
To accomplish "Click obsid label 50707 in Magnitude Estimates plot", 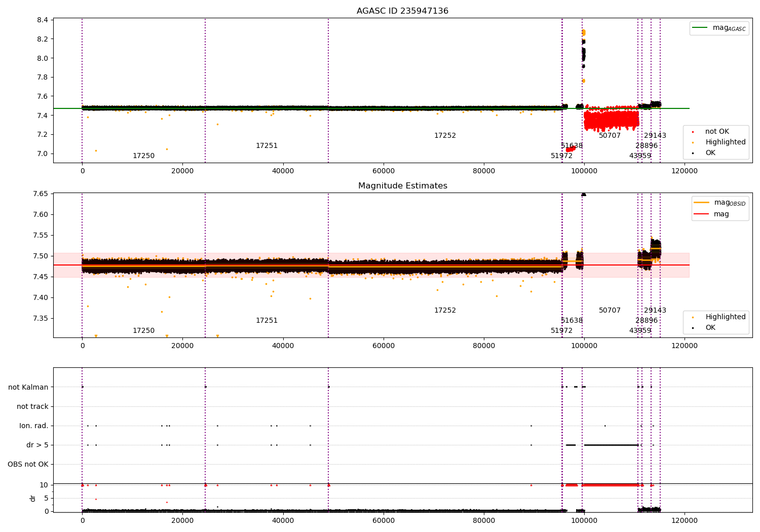I will (x=610, y=311).
